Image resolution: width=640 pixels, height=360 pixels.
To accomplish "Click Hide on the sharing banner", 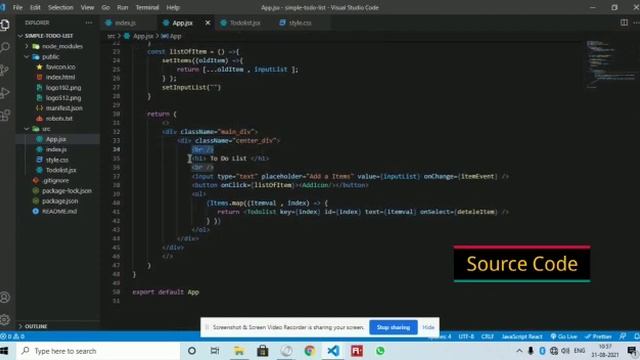I will [428, 327].
